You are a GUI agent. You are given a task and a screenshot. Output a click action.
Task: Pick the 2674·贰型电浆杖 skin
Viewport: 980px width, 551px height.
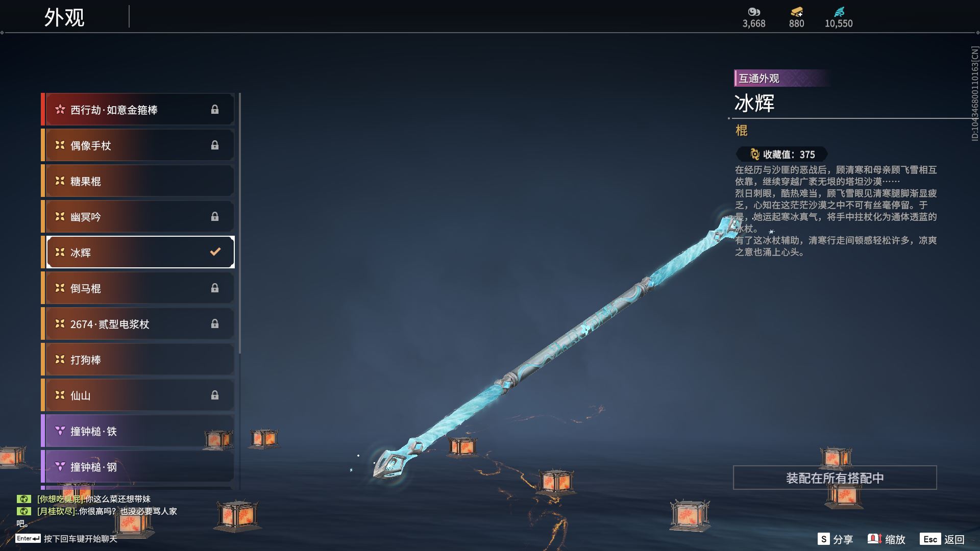[138, 324]
